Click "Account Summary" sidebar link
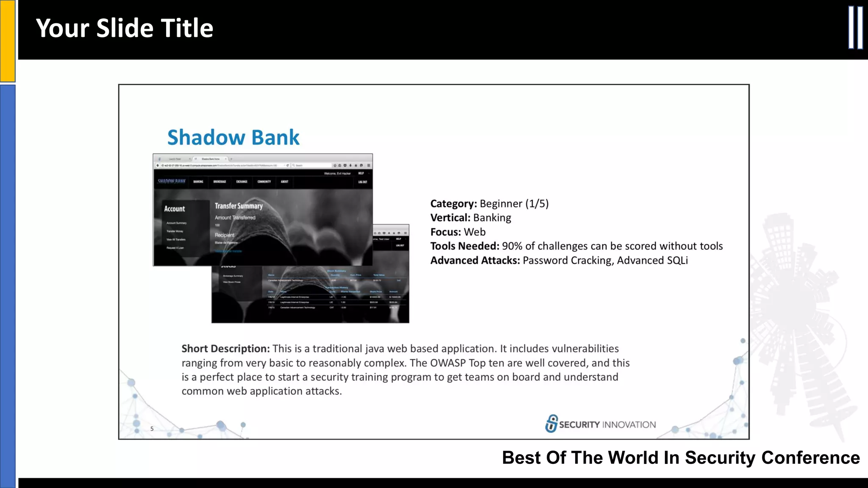Image resolution: width=868 pixels, height=488 pixels. [x=176, y=223]
